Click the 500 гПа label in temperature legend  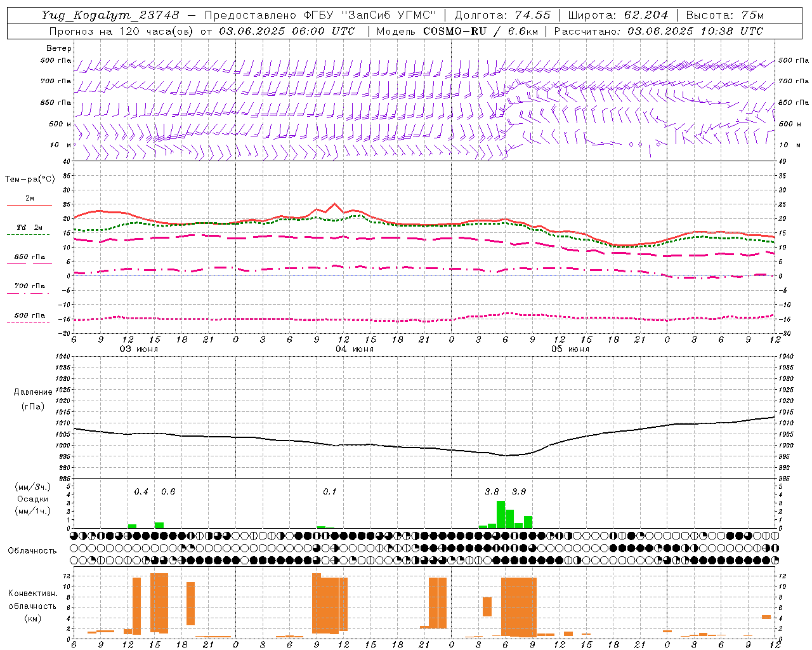click(x=30, y=315)
